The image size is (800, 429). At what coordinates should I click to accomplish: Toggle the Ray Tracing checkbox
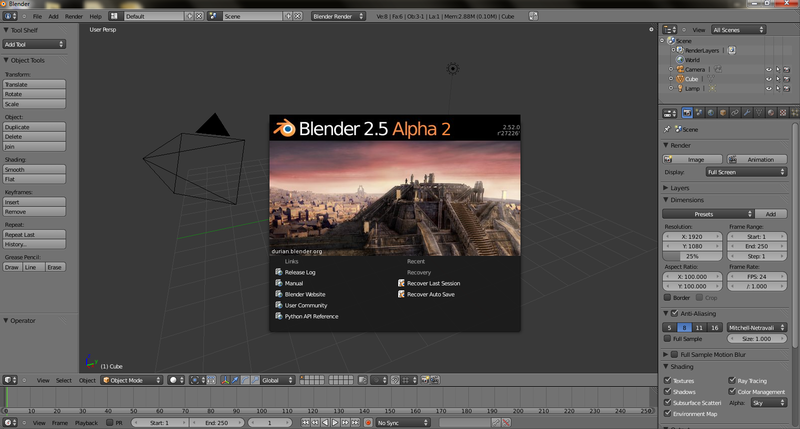pyautogui.click(x=732, y=380)
